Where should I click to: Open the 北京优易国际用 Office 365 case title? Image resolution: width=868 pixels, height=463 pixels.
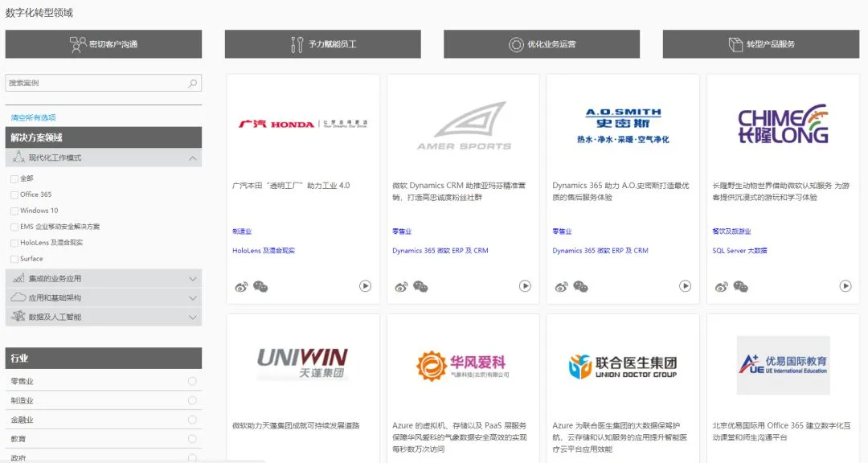781,432
